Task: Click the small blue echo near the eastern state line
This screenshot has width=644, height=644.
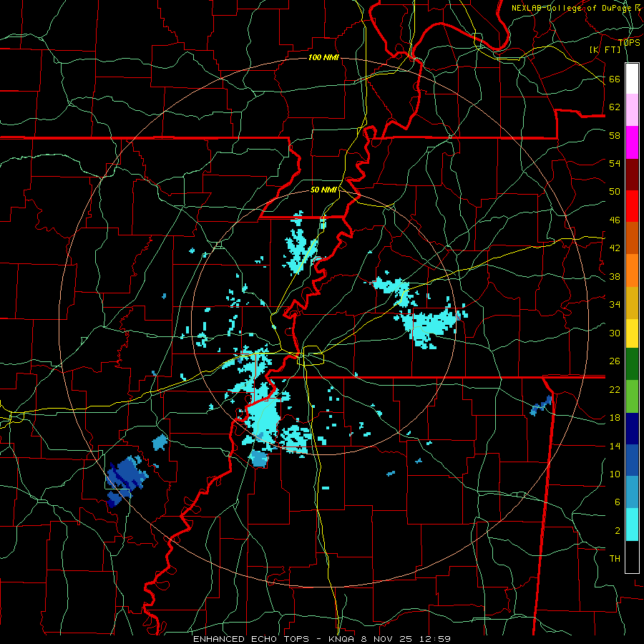Action: (x=542, y=405)
